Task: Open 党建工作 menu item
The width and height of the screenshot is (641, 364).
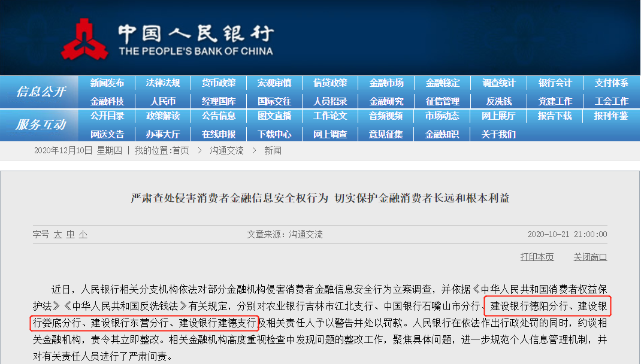Action: (x=555, y=101)
